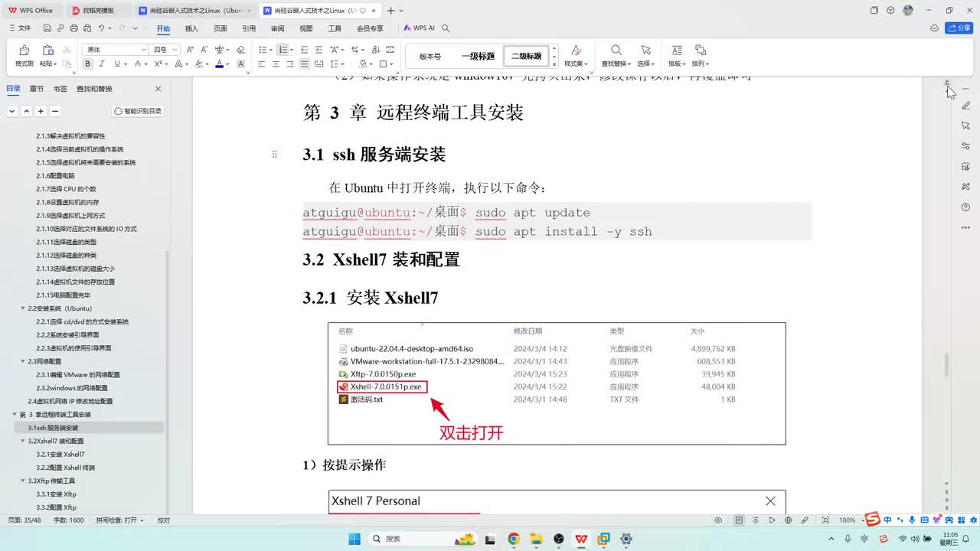
Task: Toggle bulleted list formatting
Action: [x=261, y=50]
